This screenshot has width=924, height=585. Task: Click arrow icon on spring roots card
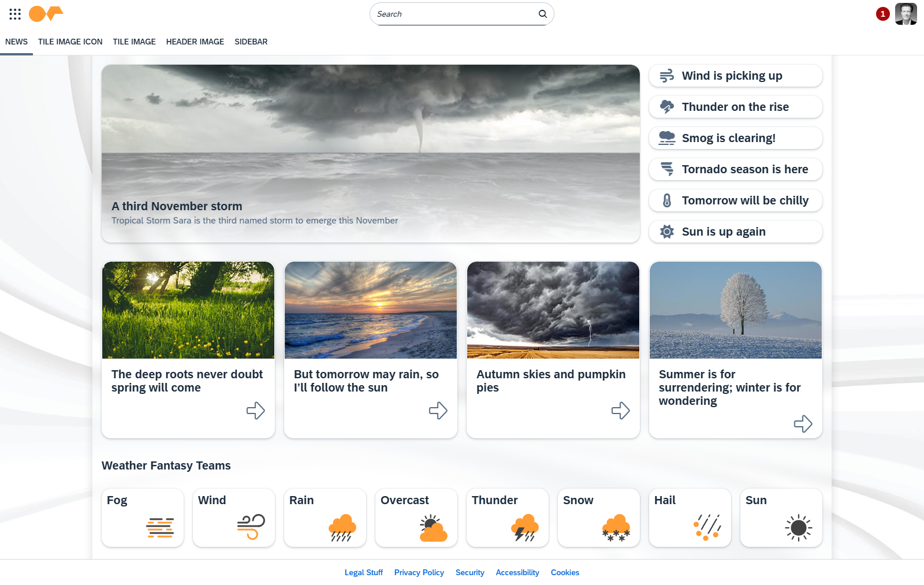click(255, 411)
